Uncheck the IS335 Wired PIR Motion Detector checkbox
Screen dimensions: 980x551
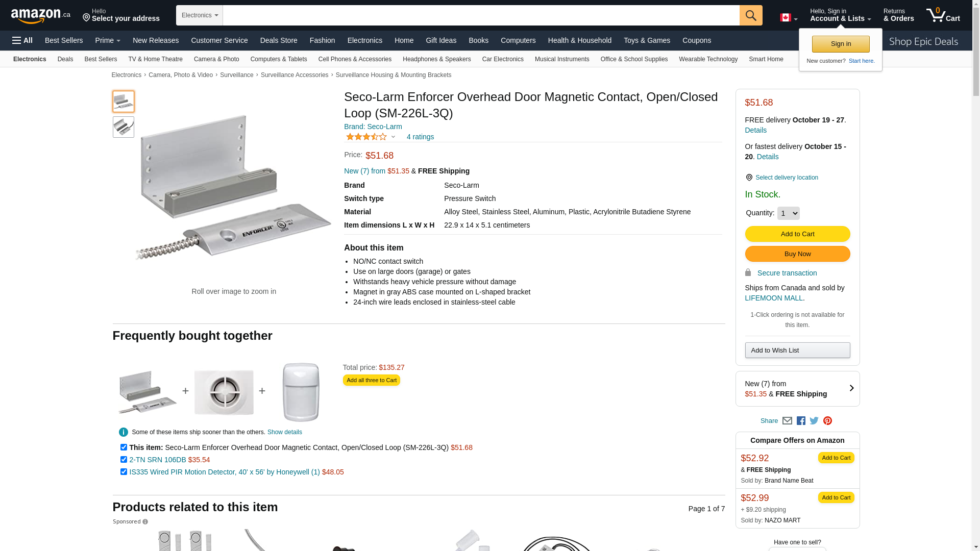point(124,472)
